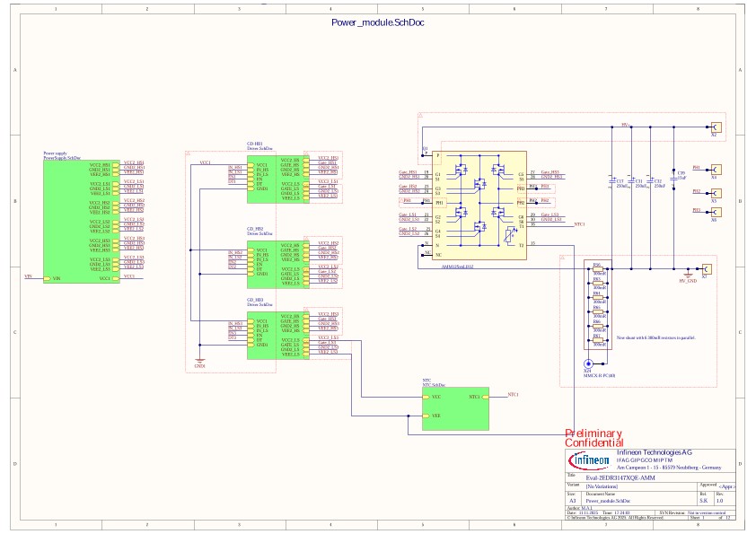Screen dimensions: 756x534
Task: Click the HV_GND ground symbol
Action: click(x=689, y=274)
